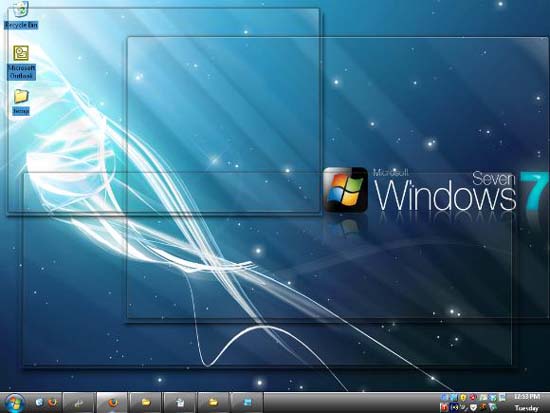Click the taskbar button with the recycle bin icon

pyautogui.click(x=180, y=403)
